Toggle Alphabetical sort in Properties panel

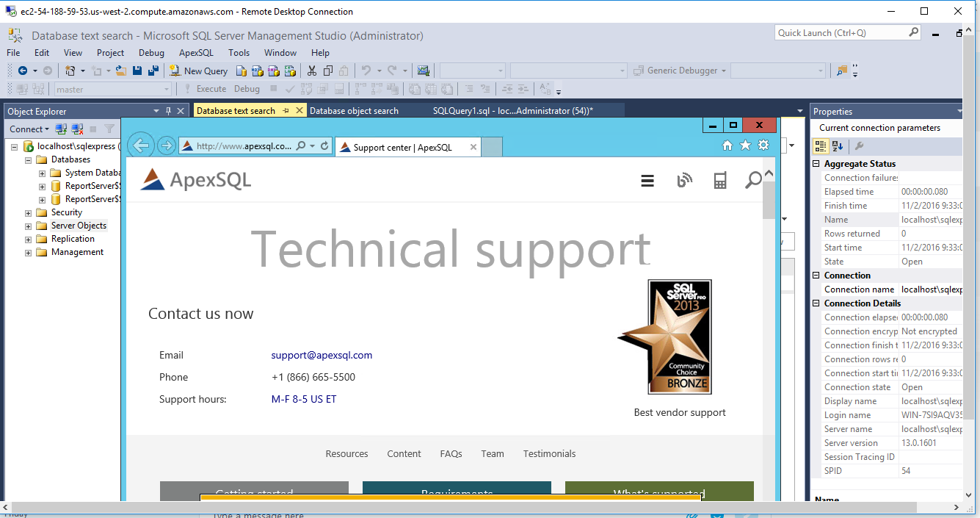pyautogui.click(x=838, y=146)
